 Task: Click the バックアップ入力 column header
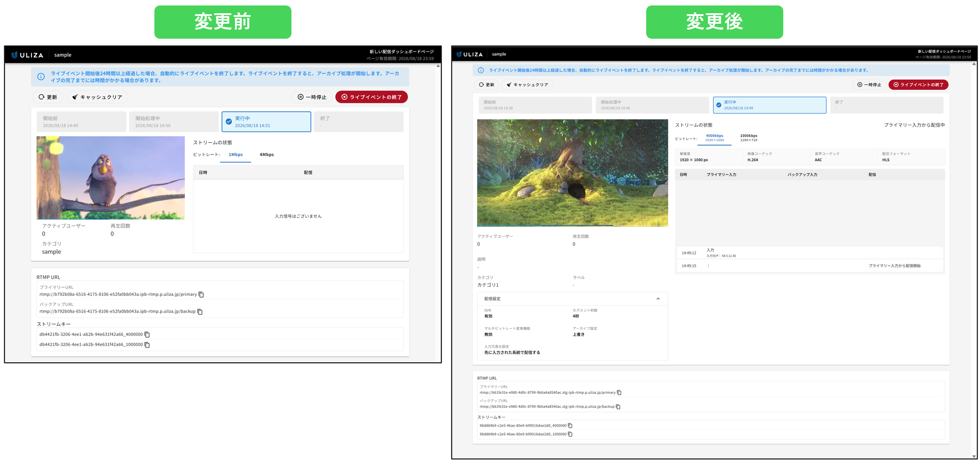point(802,175)
